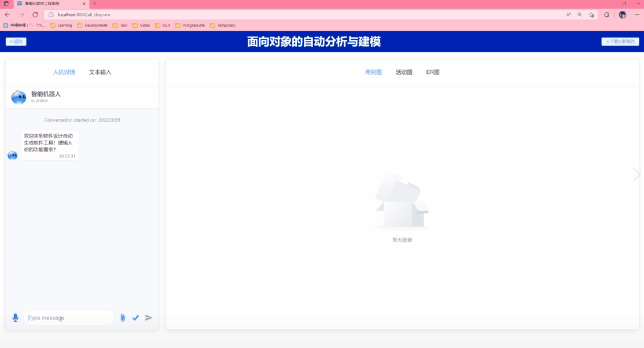Add page to favorites star icon
This screenshot has width=644, height=348.
[591, 14]
